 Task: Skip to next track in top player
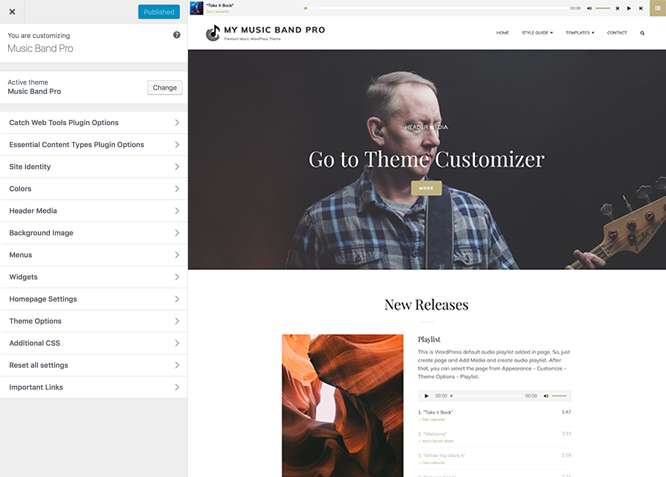tap(641, 8)
